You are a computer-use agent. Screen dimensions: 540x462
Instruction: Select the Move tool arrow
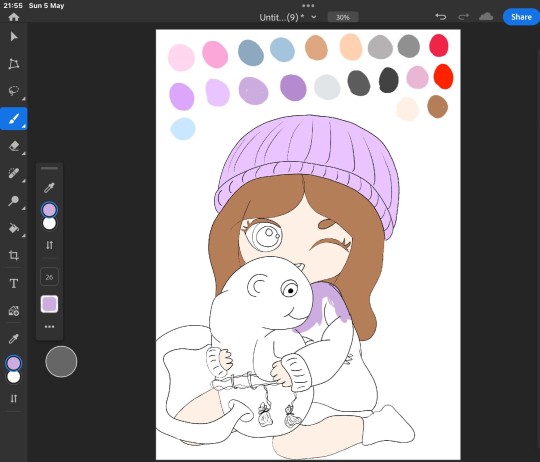coord(14,36)
